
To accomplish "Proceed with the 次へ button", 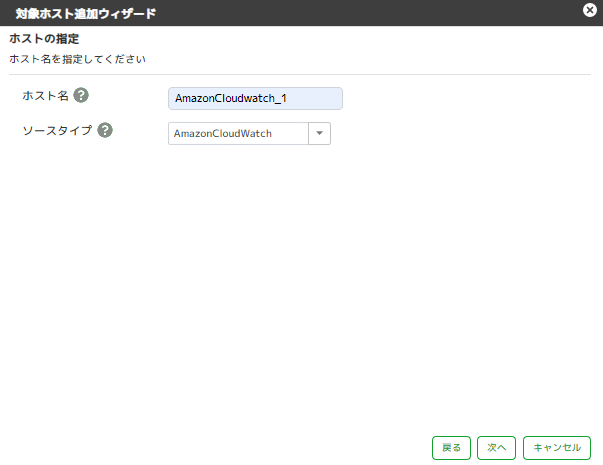I will tap(496, 448).
